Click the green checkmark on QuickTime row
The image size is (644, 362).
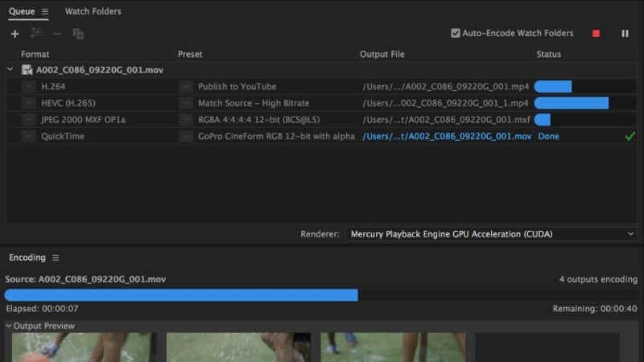click(630, 136)
